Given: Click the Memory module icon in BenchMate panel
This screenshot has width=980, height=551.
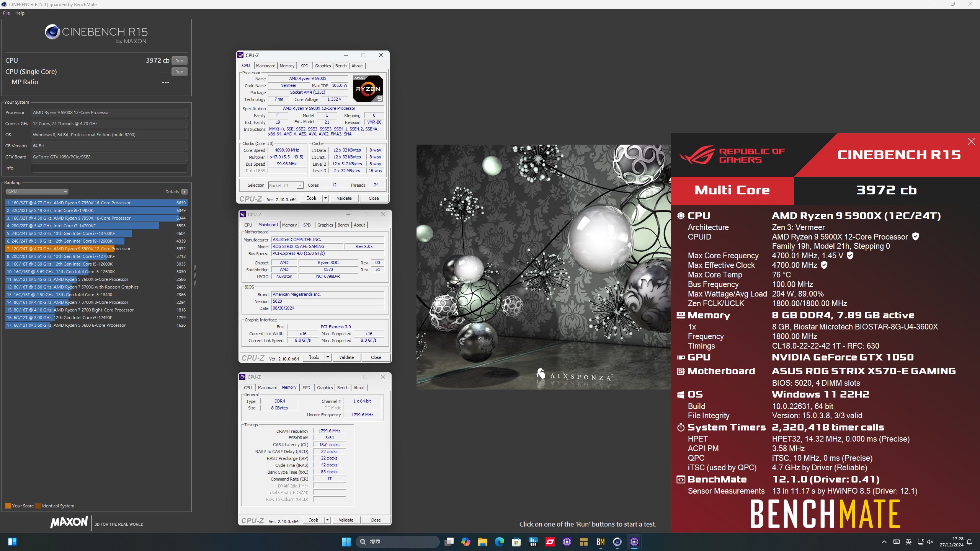Looking at the screenshot, I should coord(681,315).
